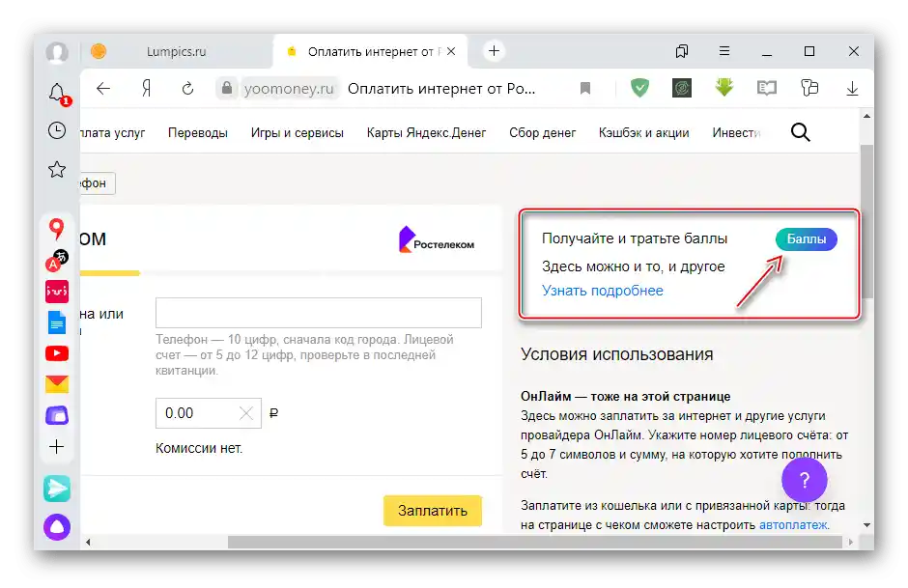The width and height of the screenshot is (908, 588).
Task: Open YouTube from the sidebar
Action: click(x=57, y=353)
